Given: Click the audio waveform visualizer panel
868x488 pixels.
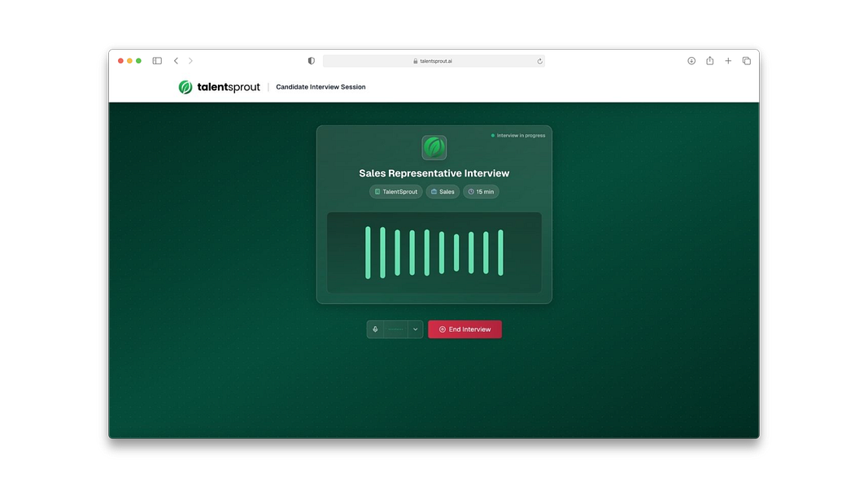Looking at the screenshot, I should (434, 251).
